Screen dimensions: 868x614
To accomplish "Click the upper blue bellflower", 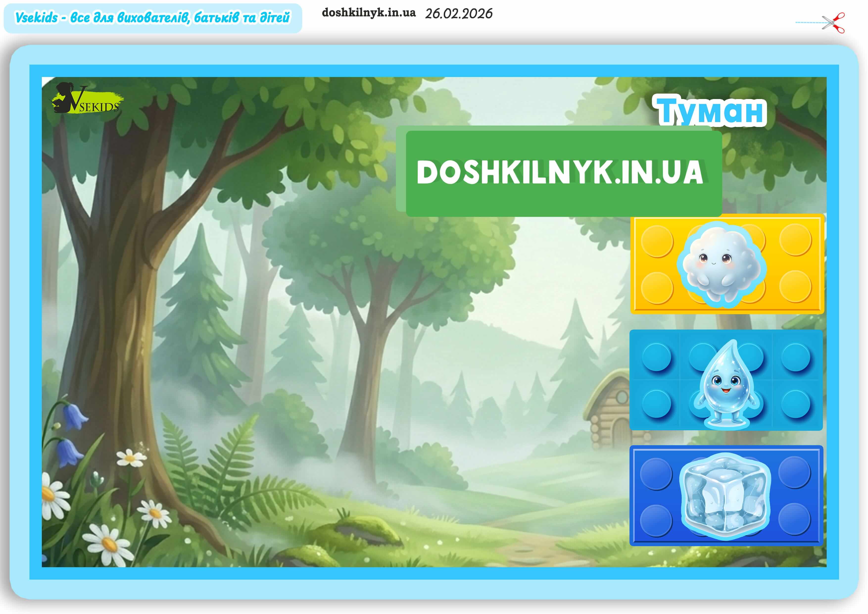I will [74, 416].
